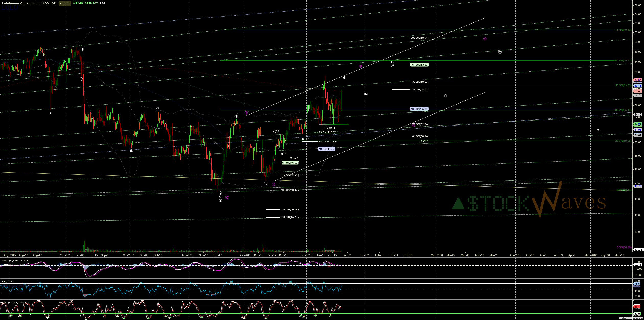644x320 pixels.
Task: Select the 51.07 price tag
Action: 638,136
